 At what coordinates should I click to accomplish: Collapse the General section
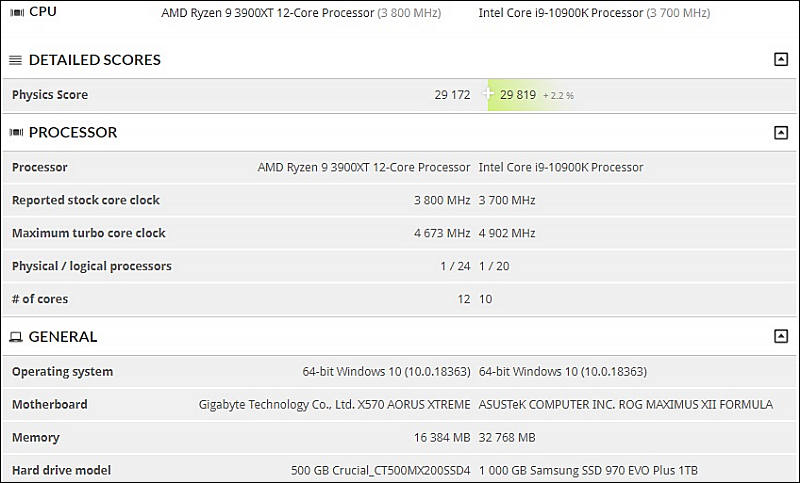[x=781, y=336]
